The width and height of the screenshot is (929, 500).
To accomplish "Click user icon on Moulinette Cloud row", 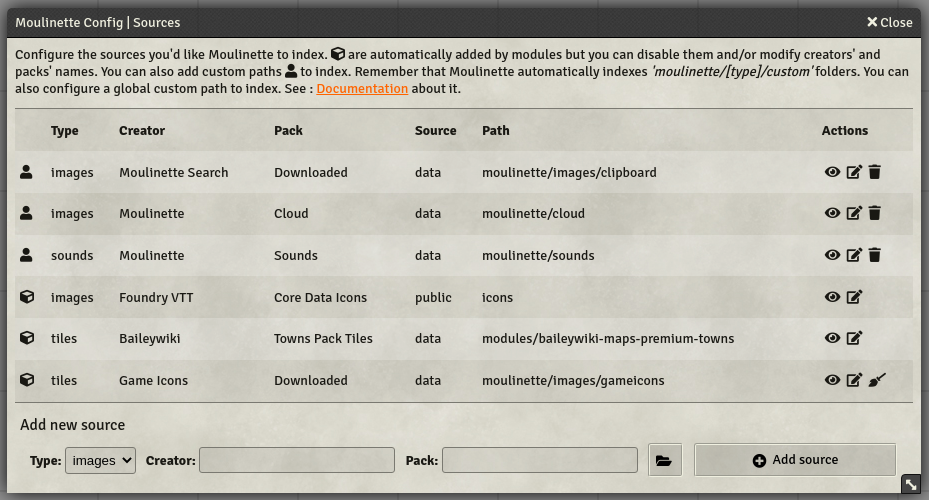I will tap(26, 213).
